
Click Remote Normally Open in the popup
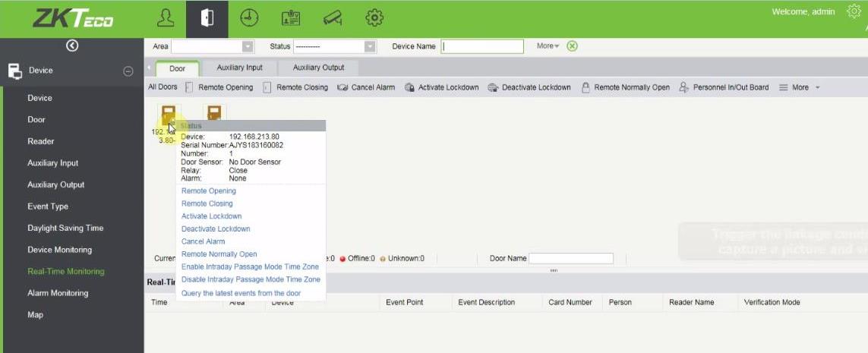(x=219, y=254)
